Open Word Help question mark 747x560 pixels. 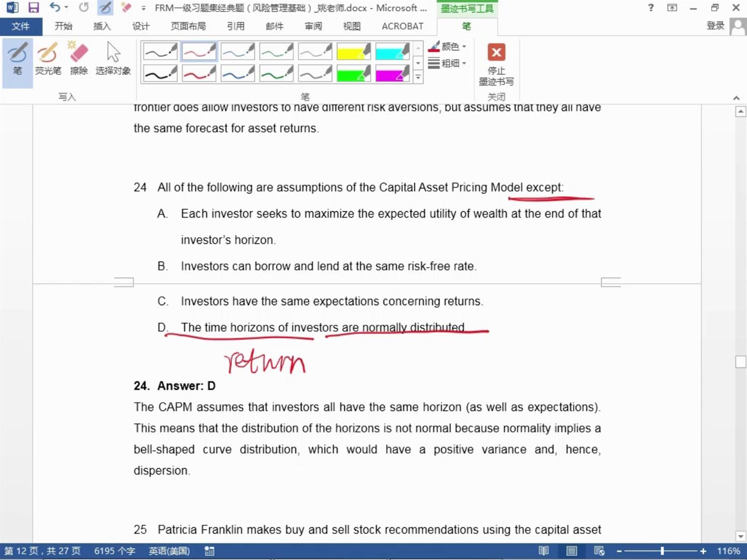click(651, 8)
